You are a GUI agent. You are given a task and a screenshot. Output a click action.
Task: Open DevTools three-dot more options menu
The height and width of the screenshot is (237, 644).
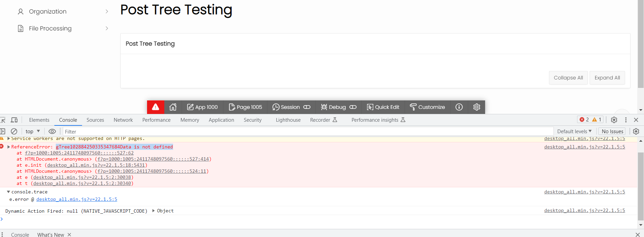pyautogui.click(x=626, y=120)
